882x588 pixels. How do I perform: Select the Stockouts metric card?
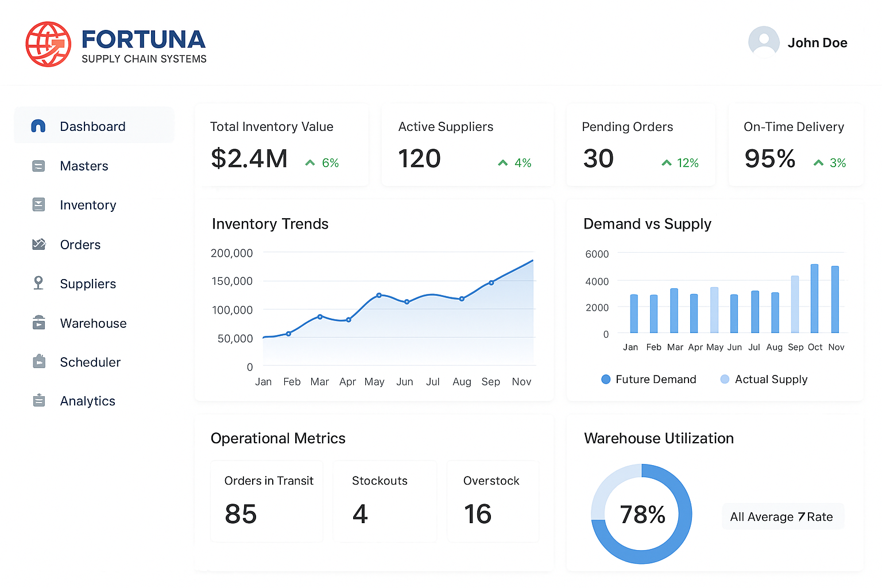click(x=385, y=501)
